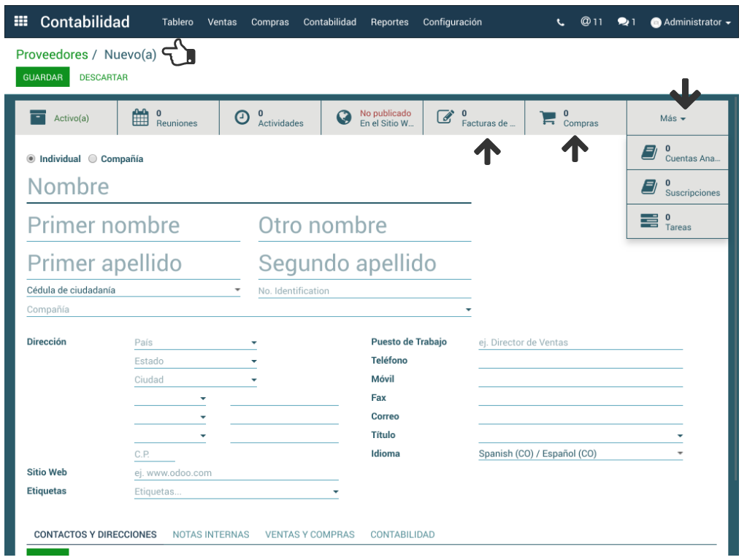Click the phone icon in top bar
This screenshot has width=747, height=560.
[561, 23]
